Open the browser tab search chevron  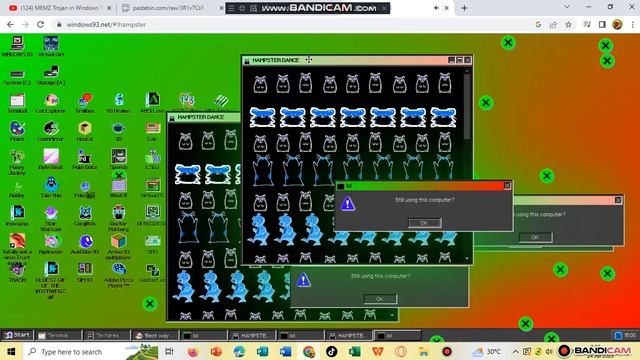pyautogui.click(x=567, y=7)
